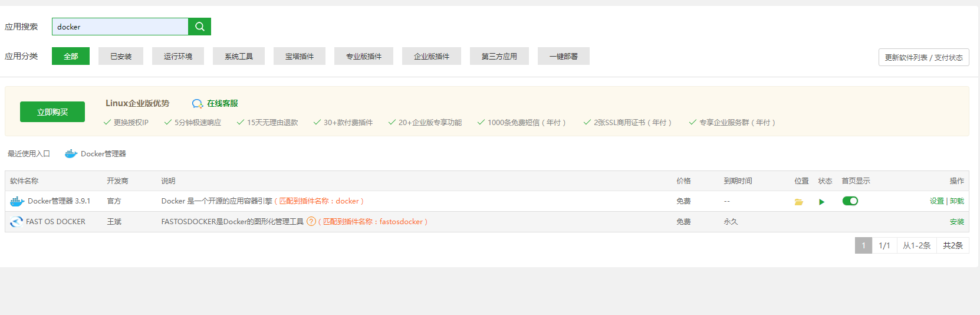Click the Linux企业版优势 heading
Image resolution: width=980 pixels, height=315 pixels.
click(x=137, y=103)
